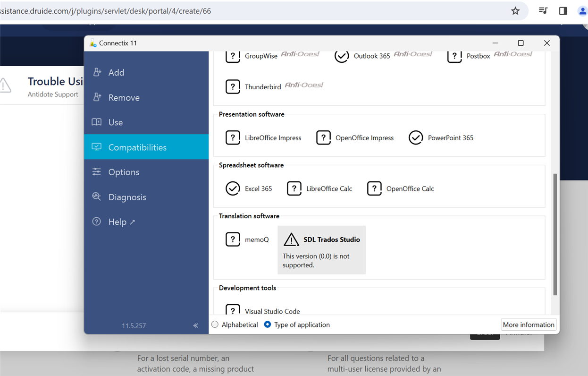Open the Remove section in Connectix sidebar

146,97
